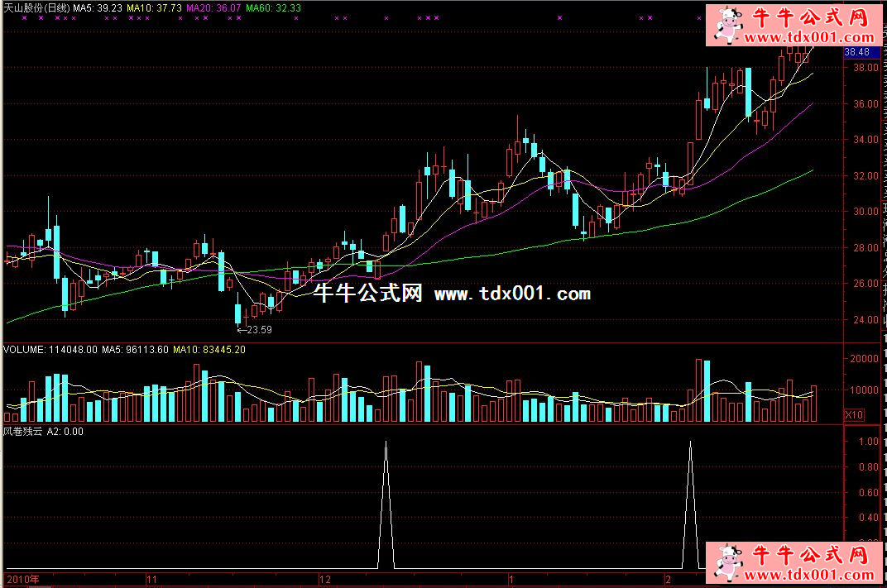Select the MA5: 39.23 indicator label
The image size is (887, 588).
click(x=98, y=7)
